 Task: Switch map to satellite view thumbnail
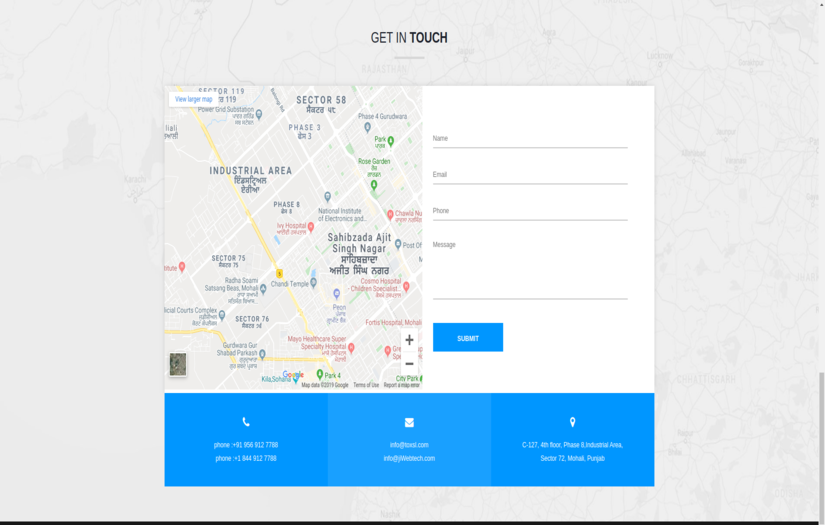point(178,364)
